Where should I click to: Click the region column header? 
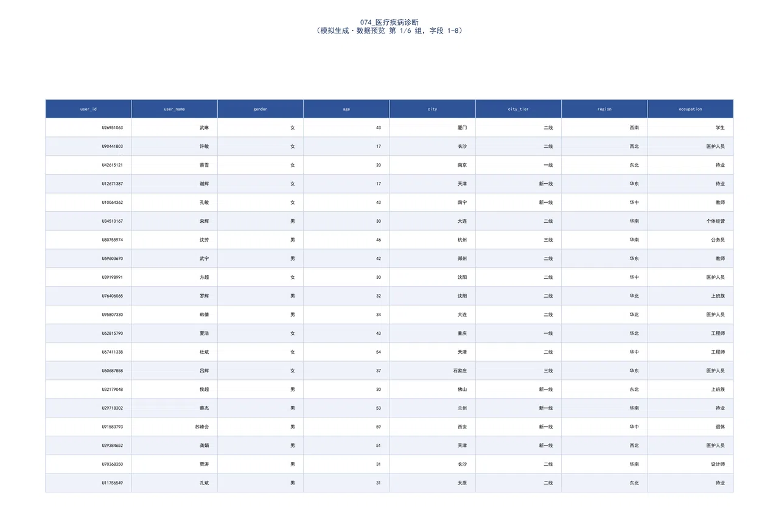tap(604, 109)
